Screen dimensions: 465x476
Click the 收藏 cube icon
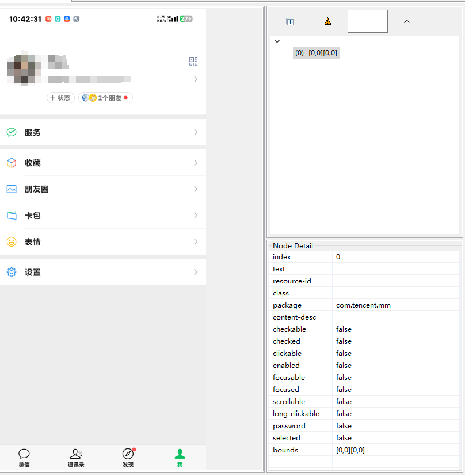12,163
